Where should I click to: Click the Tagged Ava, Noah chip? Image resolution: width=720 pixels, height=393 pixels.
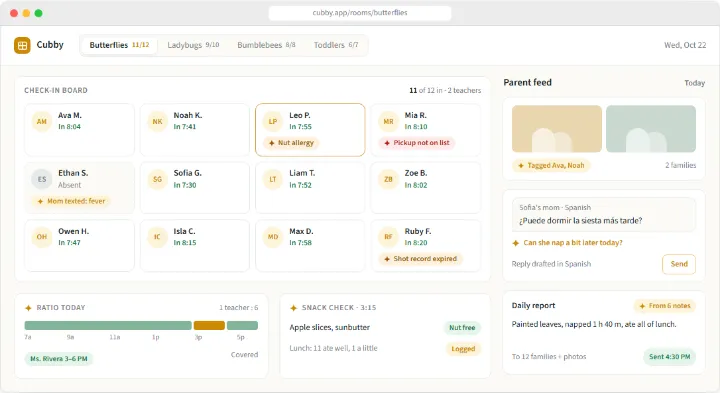point(551,165)
